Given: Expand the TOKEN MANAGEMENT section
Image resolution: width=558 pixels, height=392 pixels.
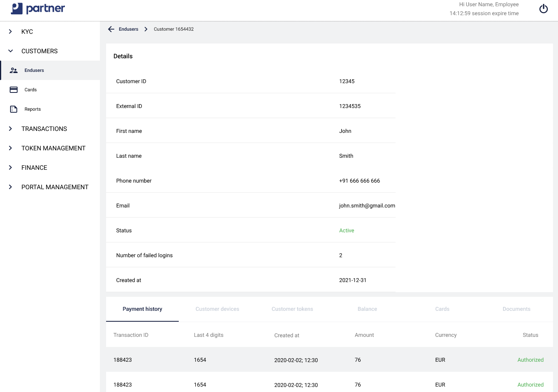Looking at the screenshot, I should click(10, 148).
